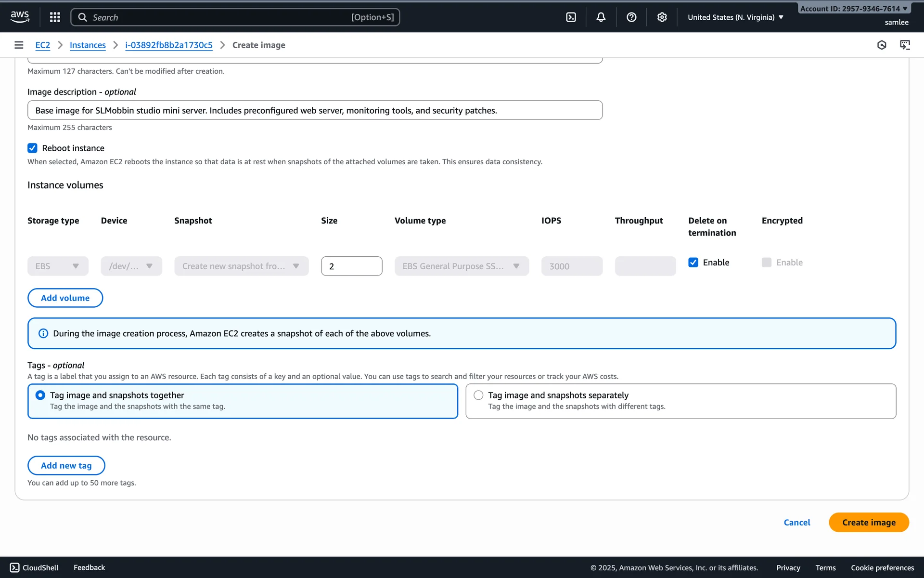This screenshot has height=578, width=924.
Task: Launch CloudShell from top bar icon
Action: coord(571,17)
